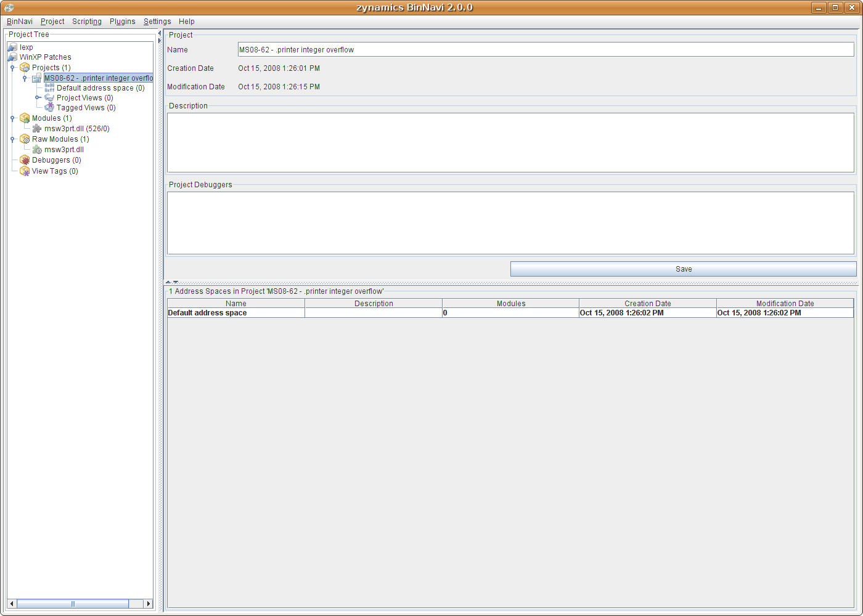Click into the Description text area
The height and width of the screenshot is (616, 863).
click(510, 142)
